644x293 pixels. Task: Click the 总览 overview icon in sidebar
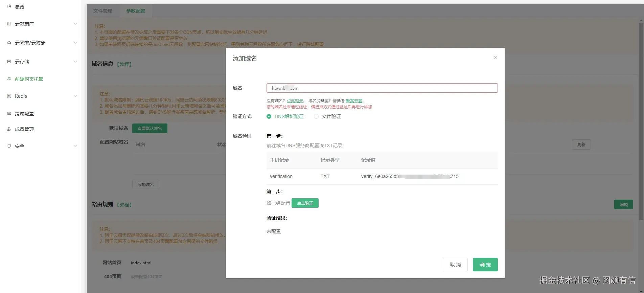pos(9,6)
